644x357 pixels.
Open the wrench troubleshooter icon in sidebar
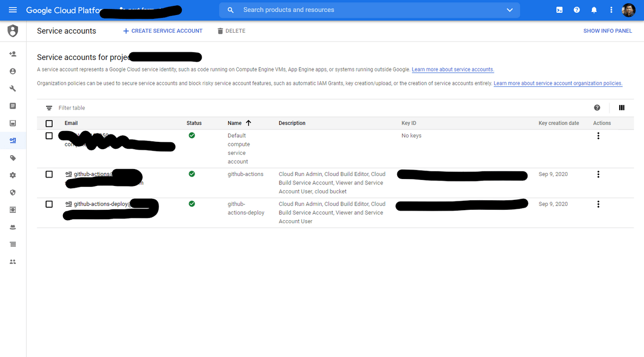point(13,89)
